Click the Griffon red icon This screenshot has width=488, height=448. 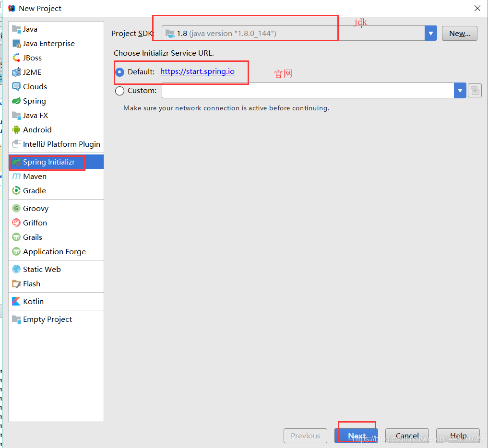16,223
